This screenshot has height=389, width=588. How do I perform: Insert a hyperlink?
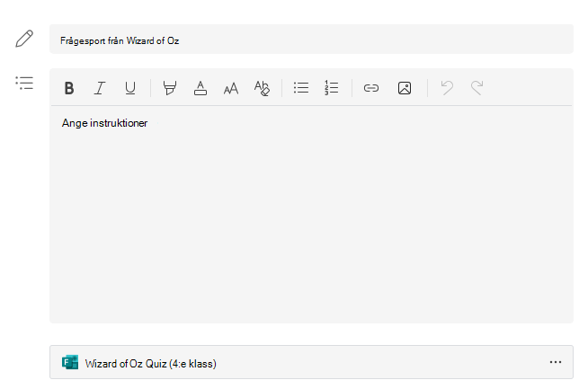point(371,88)
